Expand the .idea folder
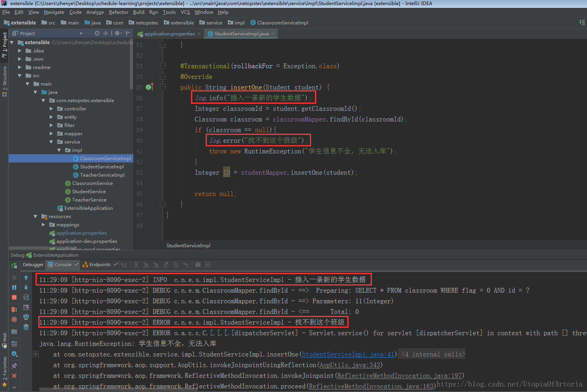The height and width of the screenshot is (392, 587). [20, 50]
